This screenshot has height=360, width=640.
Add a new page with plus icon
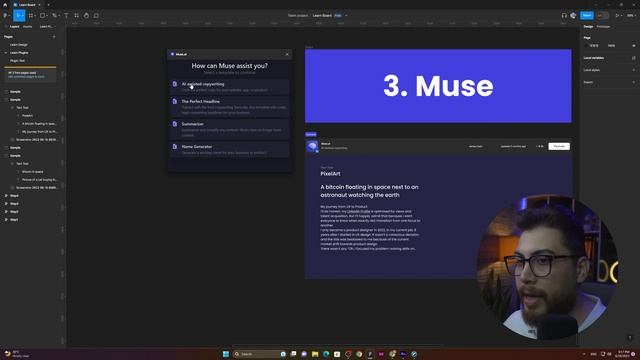click(x=54, y=37)
